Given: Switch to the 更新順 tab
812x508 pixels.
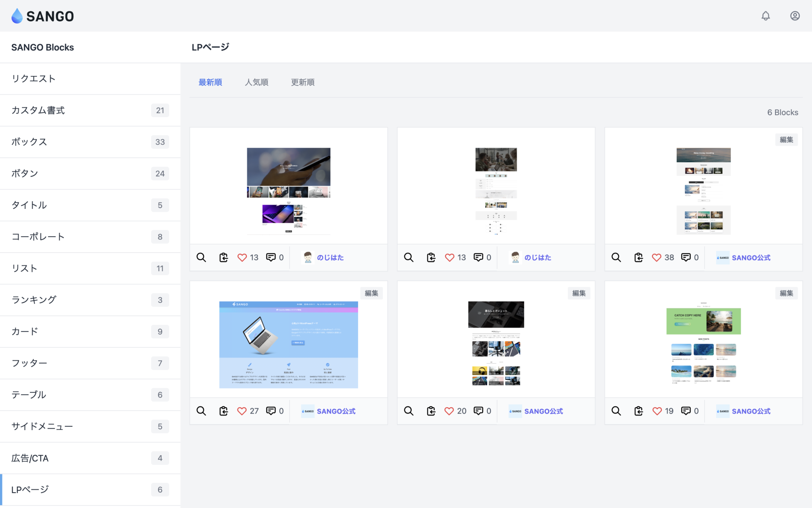Looking at the screenshot, I should pyautogui.click(x=302, y=82).
